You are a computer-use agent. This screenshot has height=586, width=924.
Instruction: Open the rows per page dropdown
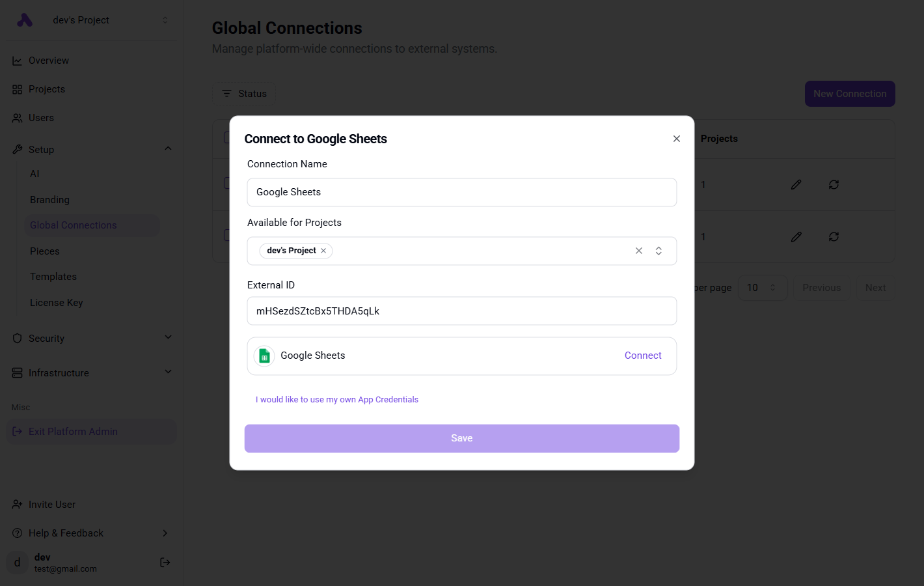click(762, 288)
